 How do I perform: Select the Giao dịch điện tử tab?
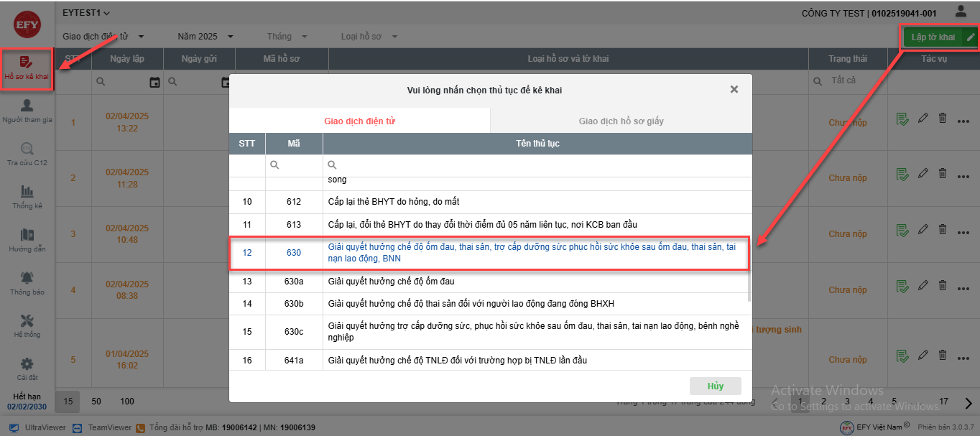coord(359,121)
